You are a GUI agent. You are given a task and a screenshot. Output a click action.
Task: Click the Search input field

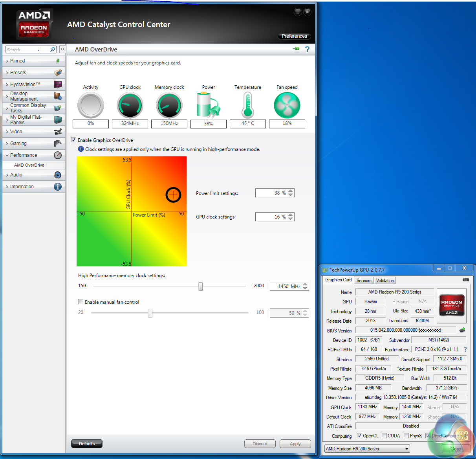point(27,50)
